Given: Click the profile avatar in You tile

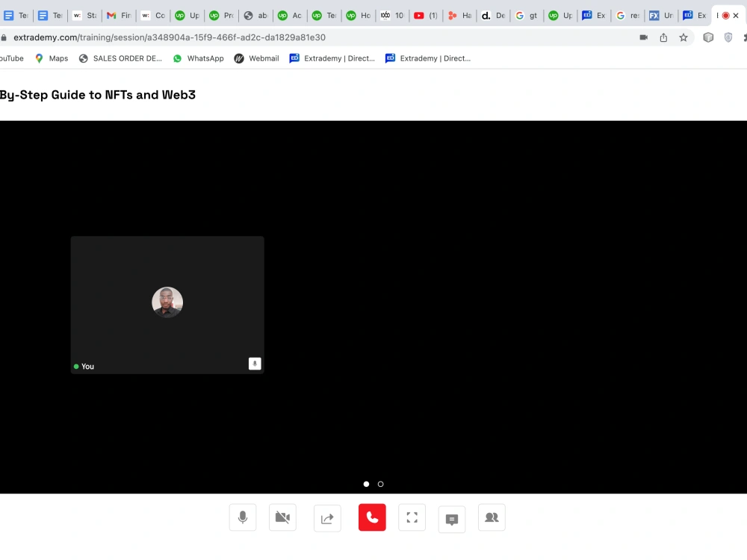Looking at the screenshot, I should pyautogui.click(x=167, y=302).
